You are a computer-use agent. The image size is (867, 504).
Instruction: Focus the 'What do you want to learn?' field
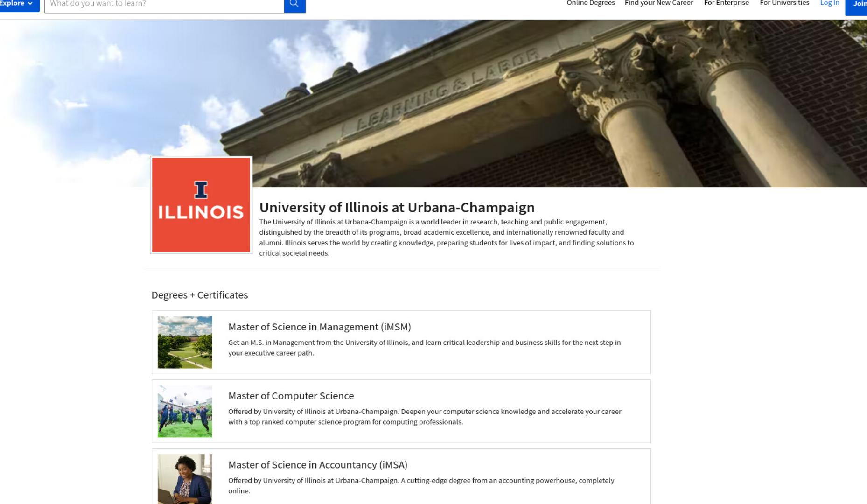pyautogui.click(x=164, y=4)
